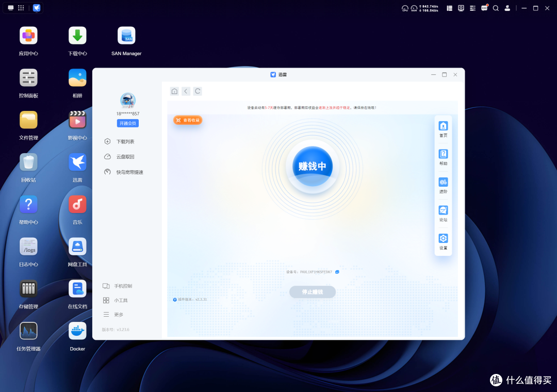Screen dimensions: 557x392
Task: Open the 帮助中心 desktop icon
Action: coord(28,205)
